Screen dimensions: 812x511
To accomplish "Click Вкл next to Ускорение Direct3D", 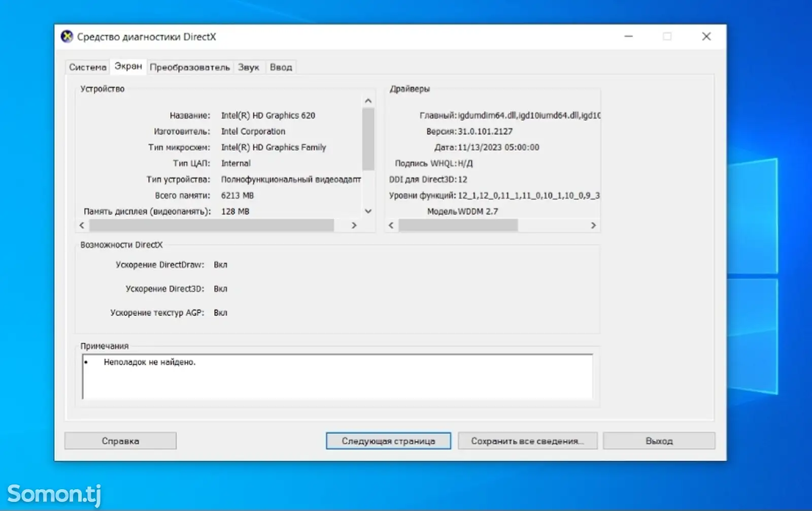I will click(x=220, y=289).
